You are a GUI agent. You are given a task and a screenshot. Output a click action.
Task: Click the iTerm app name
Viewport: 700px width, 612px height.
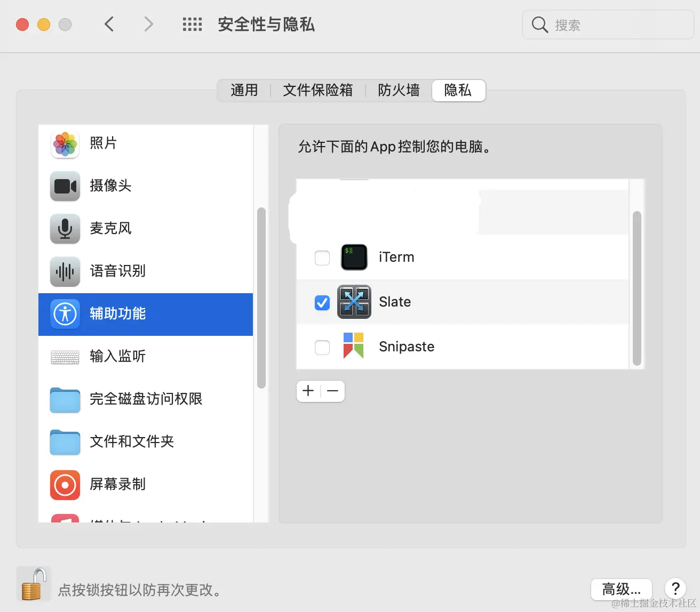[x=396, y=257]
